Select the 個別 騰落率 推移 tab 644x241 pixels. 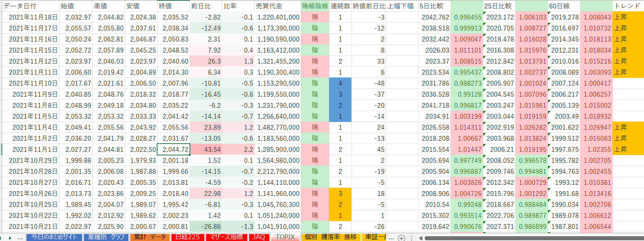[x=330, y=237]
